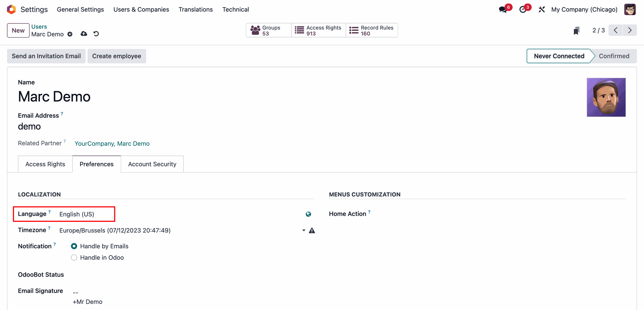The height and width of the screenshot is (310, 644).
Task: Click the globe icon beside Language
Action: pyautogui.click(x=308, y=214)
